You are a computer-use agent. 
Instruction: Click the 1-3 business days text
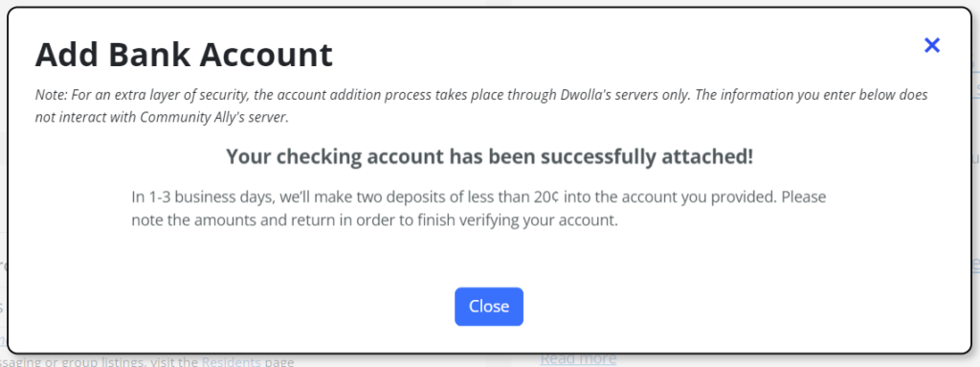(201, 197)
